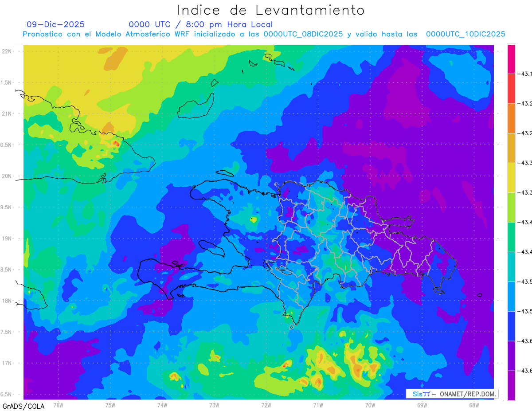Click the royal blue swatch in the colorbar

(x=511, y=326)
